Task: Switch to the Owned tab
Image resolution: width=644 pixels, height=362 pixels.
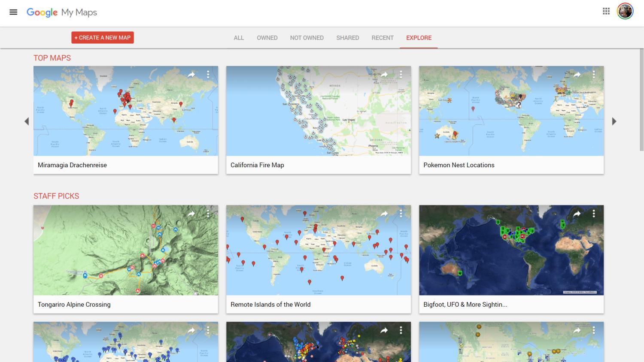Action: (x=267, y=38)
